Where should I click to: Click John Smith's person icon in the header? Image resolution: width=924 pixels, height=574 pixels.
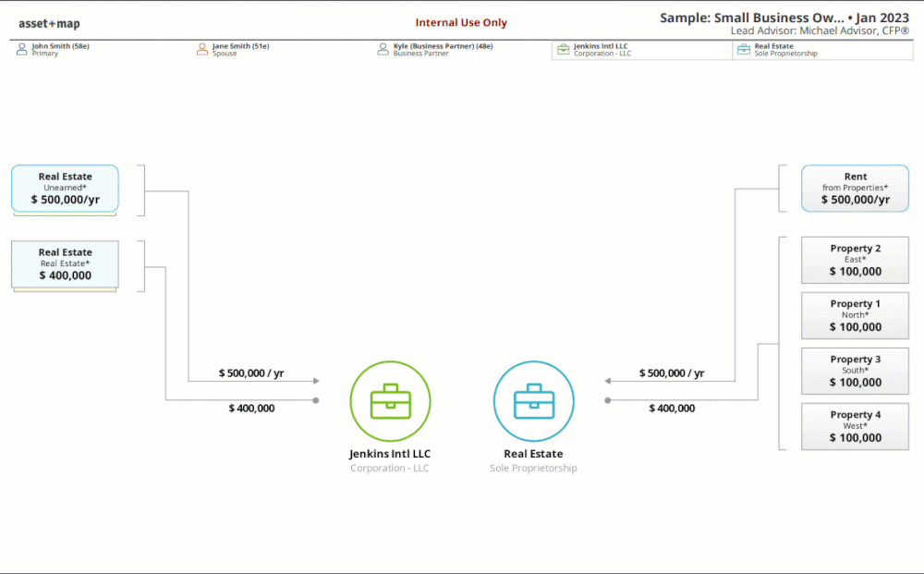[x=20, y=49]
